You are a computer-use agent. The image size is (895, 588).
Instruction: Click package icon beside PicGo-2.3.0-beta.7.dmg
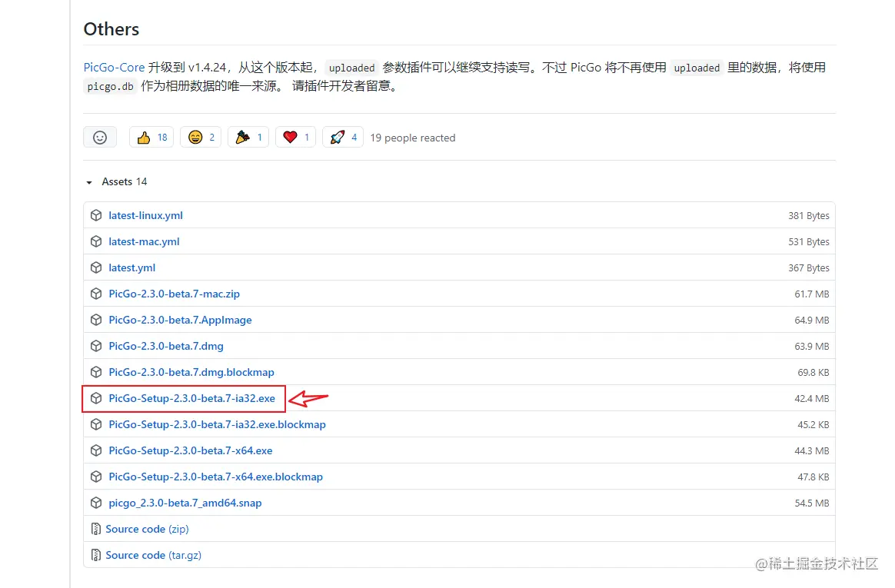click(x=96, y=346)
